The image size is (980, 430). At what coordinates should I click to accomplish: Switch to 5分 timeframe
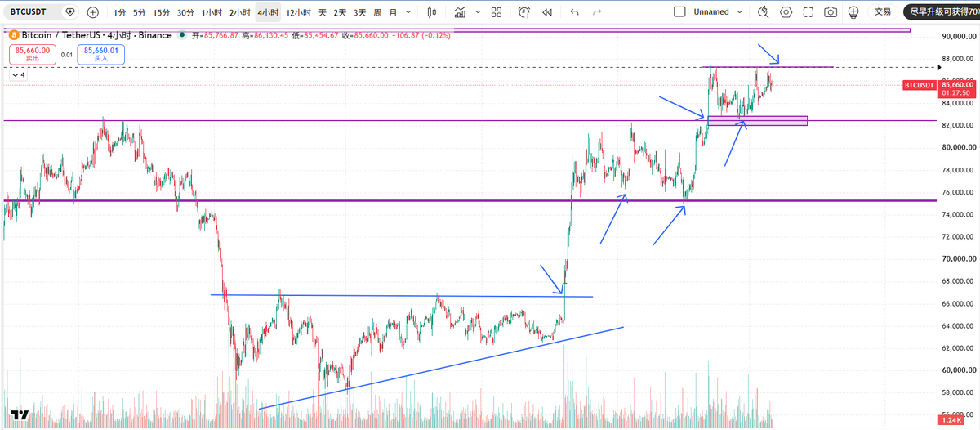coord(140,12)
